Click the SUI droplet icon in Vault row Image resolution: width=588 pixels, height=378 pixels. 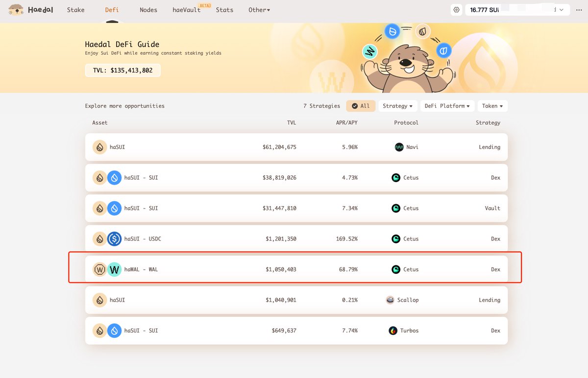114,208
